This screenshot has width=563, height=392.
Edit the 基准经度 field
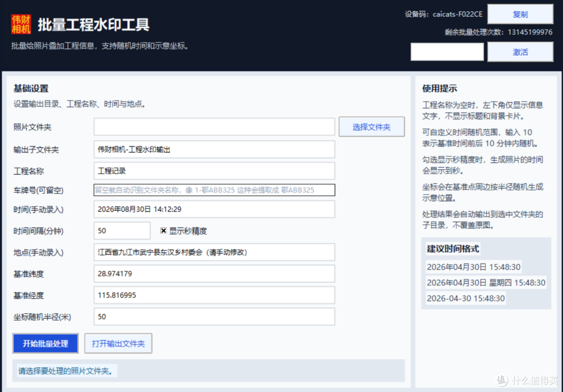(x=214, y=296)
